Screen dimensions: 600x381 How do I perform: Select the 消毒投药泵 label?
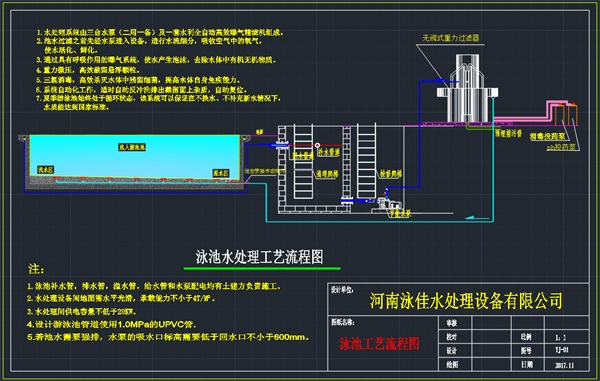tap(547, 137)
